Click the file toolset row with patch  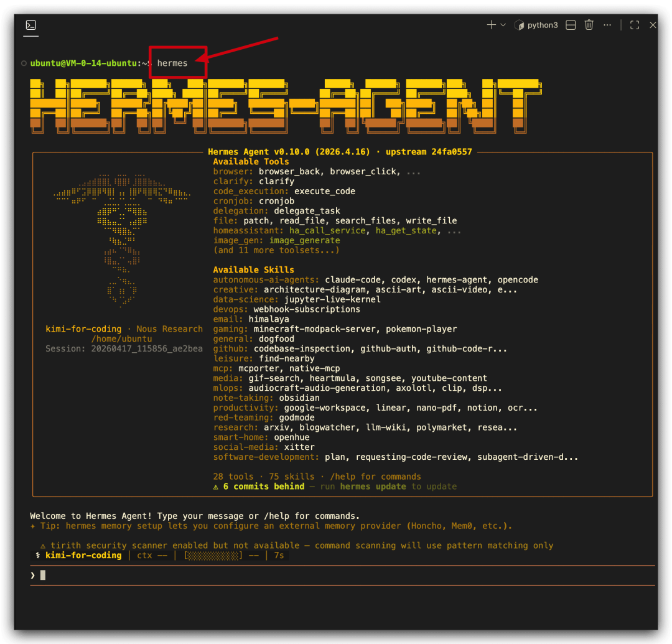coord(335,221)
